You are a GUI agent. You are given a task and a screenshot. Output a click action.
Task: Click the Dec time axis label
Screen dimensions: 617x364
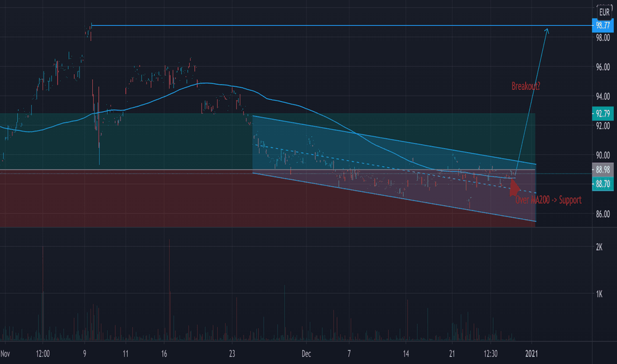tap(306, 353)
